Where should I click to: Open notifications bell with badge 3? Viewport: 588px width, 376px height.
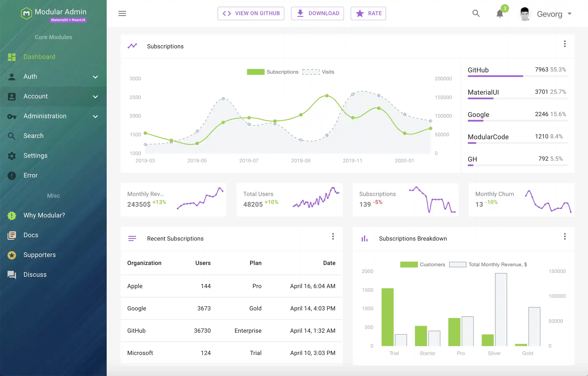click(x=500, y=13)
